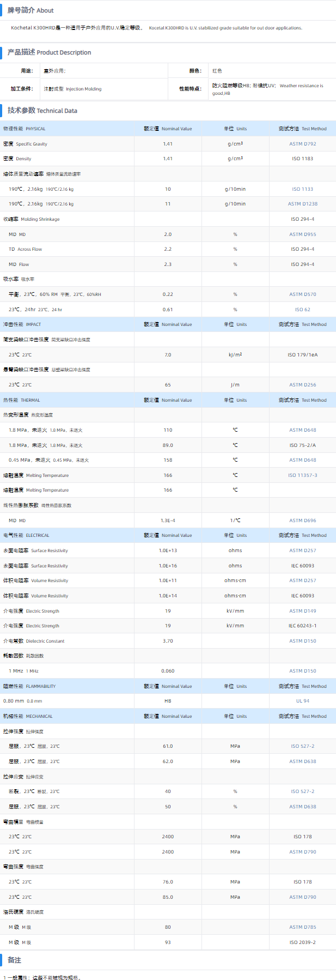The width and height of the screenshot is (336, 980).
Task: Select the 机械性能 MECHANICAL table header
Action: point(28,716)
